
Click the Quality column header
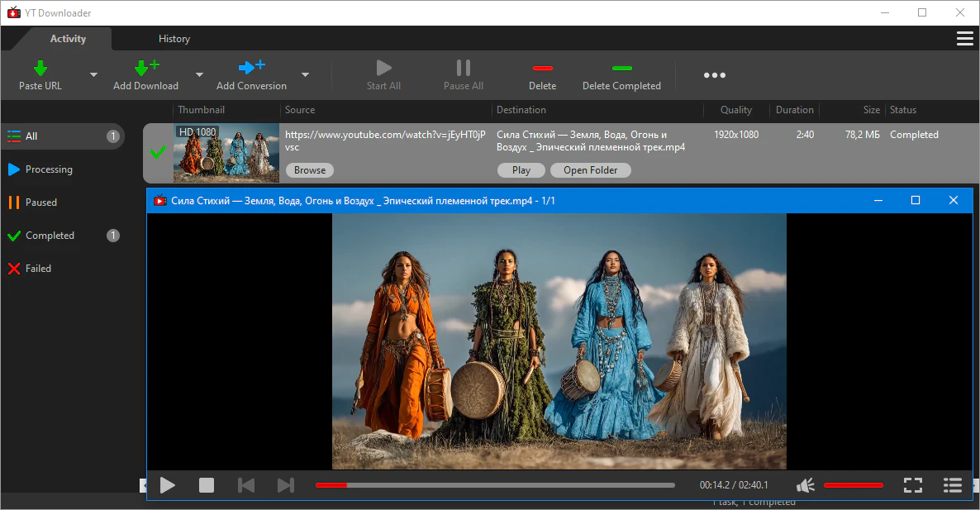point(735,110)
